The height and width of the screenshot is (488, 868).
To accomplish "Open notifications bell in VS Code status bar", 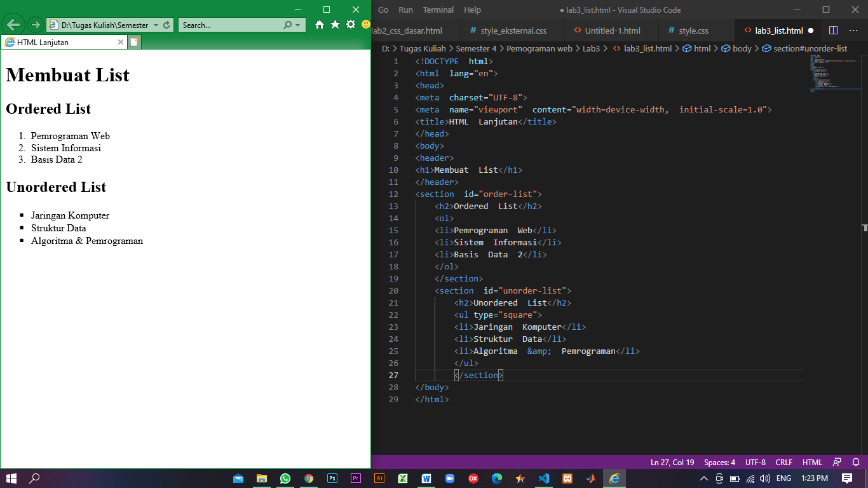I will pyautogui.click(x=855, y=462).
